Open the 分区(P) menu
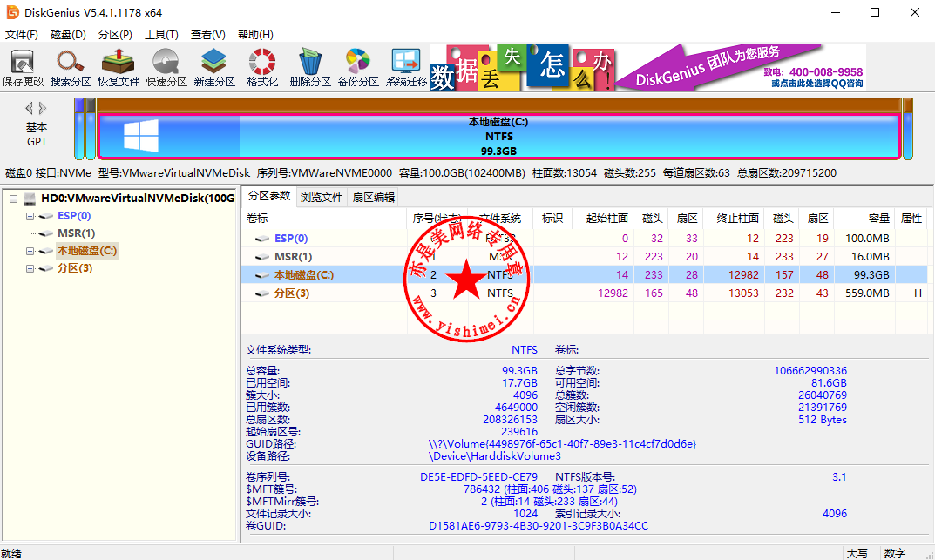The width and height of the screenshot is (935, 560). [115, 35]
